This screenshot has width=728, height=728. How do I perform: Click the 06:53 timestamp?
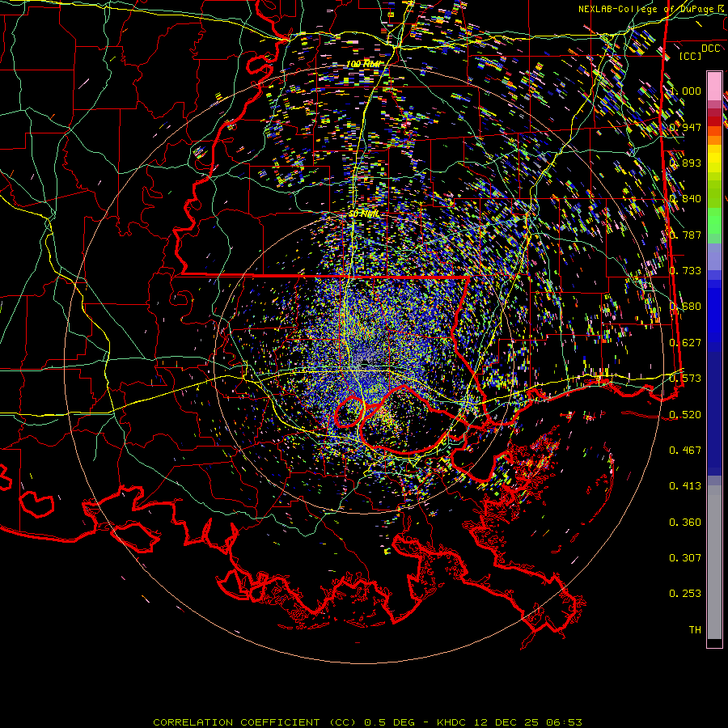point(563,722)
